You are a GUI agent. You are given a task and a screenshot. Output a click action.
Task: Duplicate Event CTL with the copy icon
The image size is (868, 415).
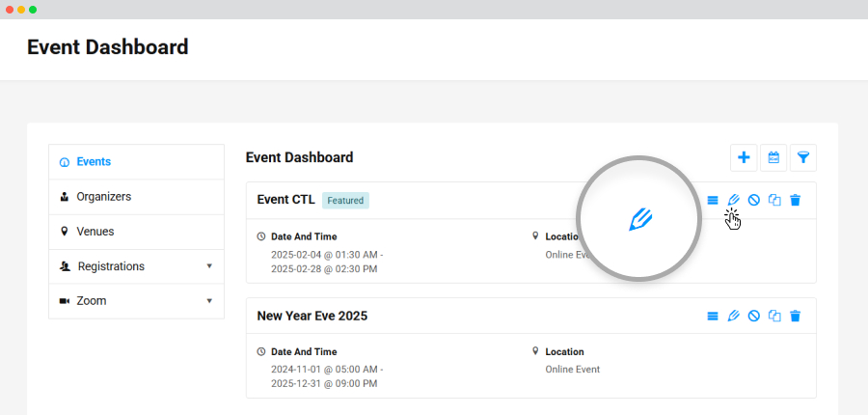point(775,200)
